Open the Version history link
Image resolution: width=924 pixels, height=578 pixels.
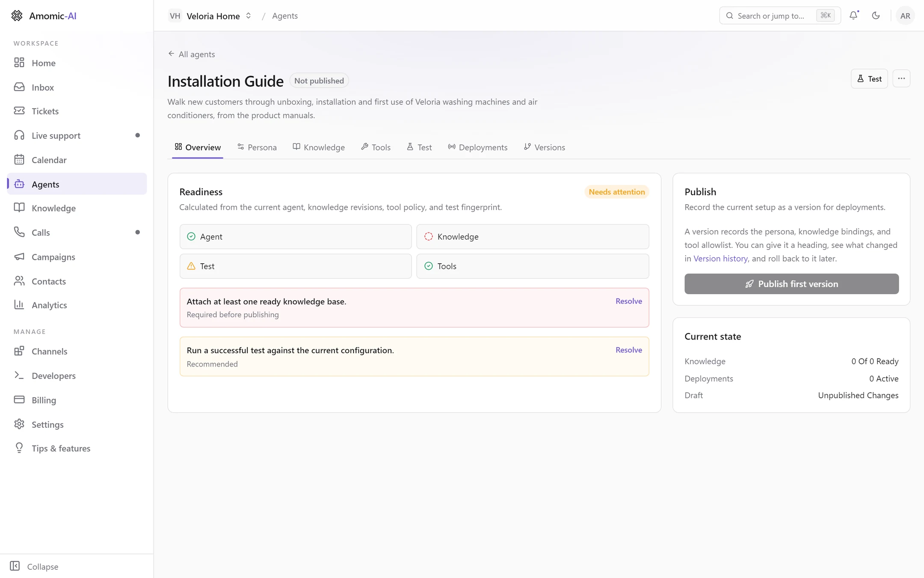[720, 259]
